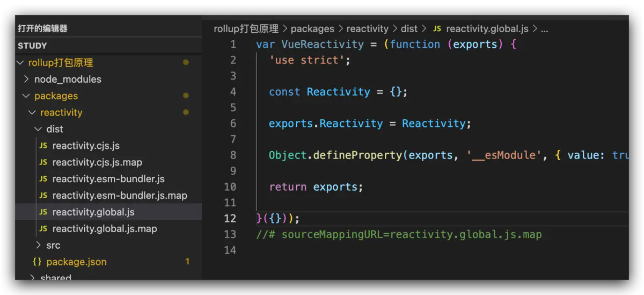Click line number 12 in the gutter

pos(230,219)
